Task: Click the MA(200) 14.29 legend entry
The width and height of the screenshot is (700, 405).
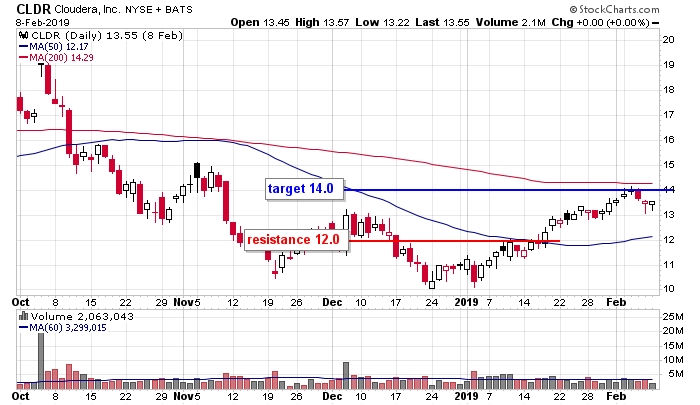Action: 56,58
